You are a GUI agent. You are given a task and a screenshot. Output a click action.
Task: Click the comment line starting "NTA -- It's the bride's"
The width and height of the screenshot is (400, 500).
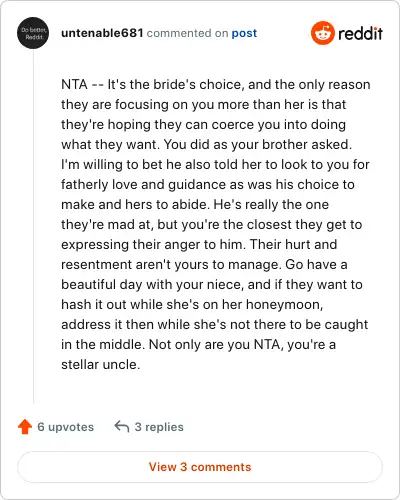216,85
